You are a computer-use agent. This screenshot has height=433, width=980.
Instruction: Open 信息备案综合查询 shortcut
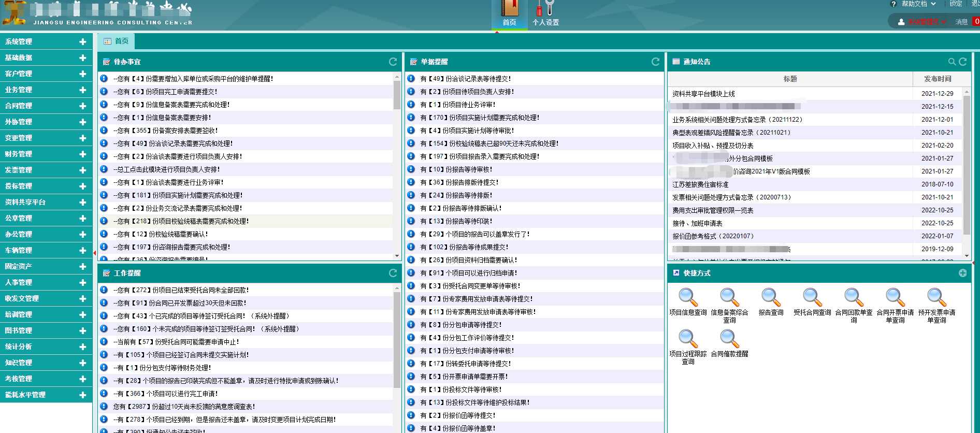729,306
